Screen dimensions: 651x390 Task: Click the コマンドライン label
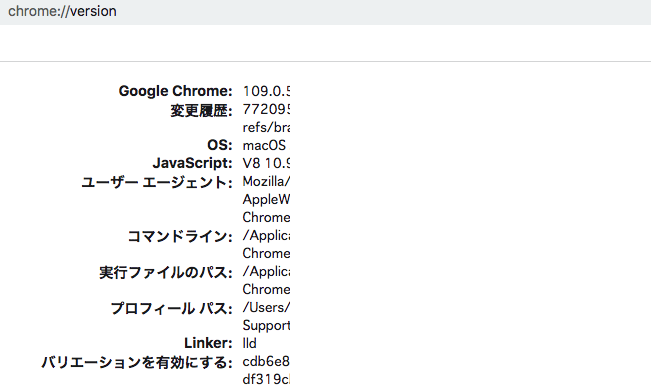[180, 236]
